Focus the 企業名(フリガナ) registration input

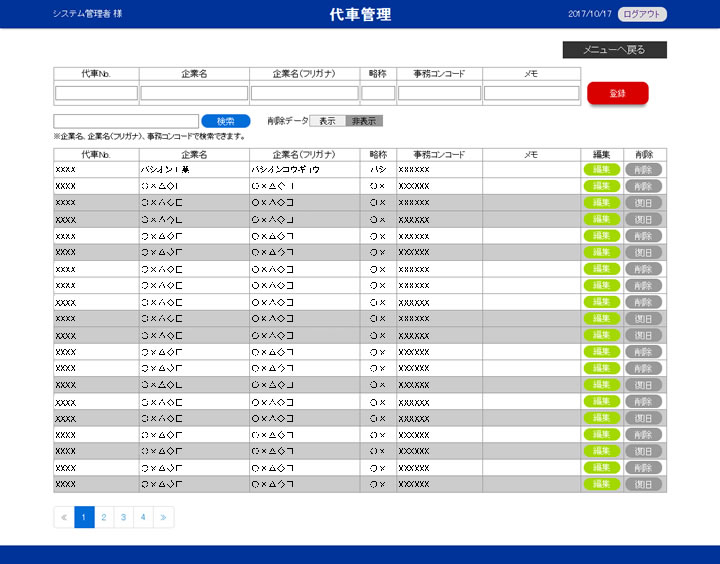[304, 93]
